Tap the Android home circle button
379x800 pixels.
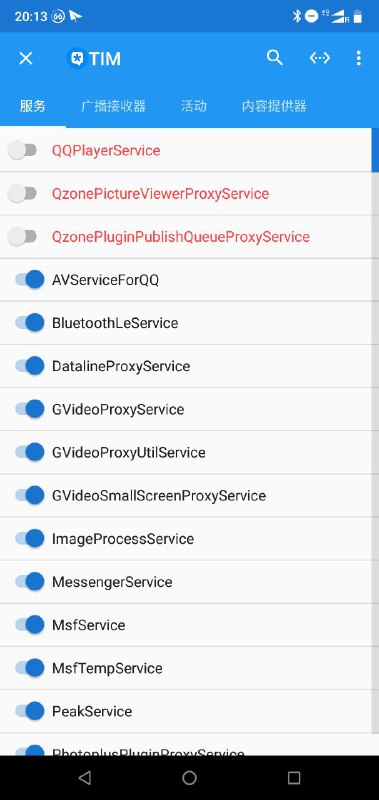(189, 778)
